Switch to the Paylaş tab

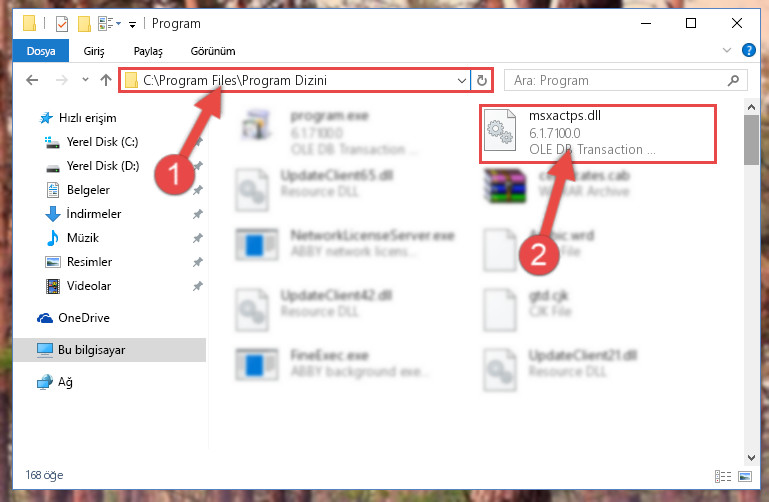(x=148, y=51)
